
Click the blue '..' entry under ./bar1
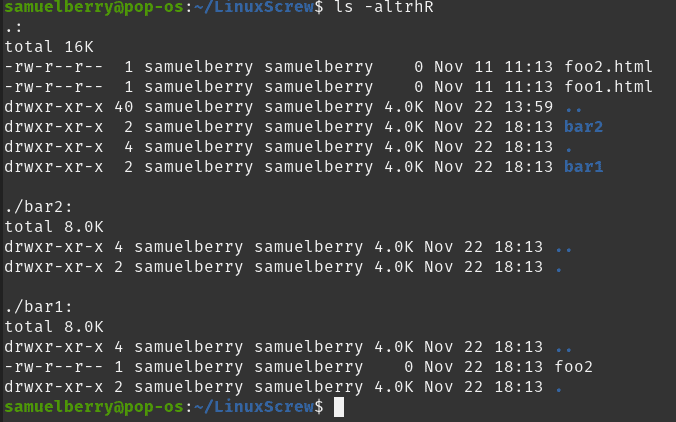563,349
